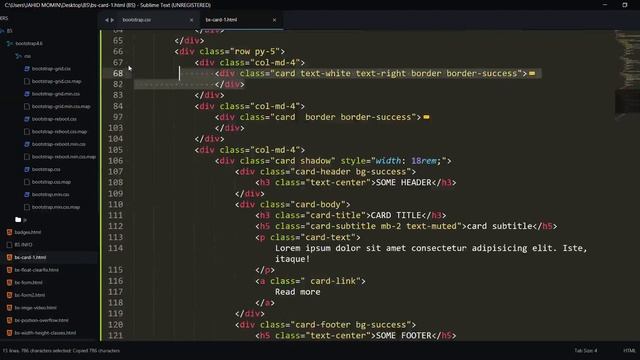The image size is (640, 360).
Task: Click line number 114 in gutter
Action: click(x=116, y=248)
